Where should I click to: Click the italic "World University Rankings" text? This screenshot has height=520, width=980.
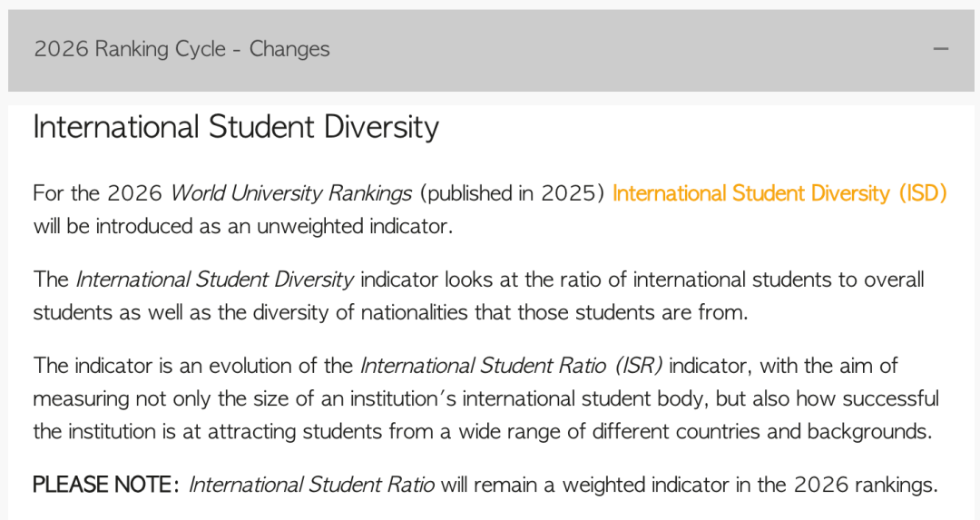coord(290,193)
